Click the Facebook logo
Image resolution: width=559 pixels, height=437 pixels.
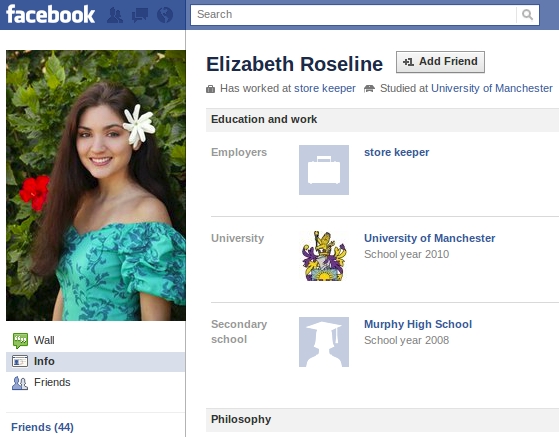[x=50, y=15]
